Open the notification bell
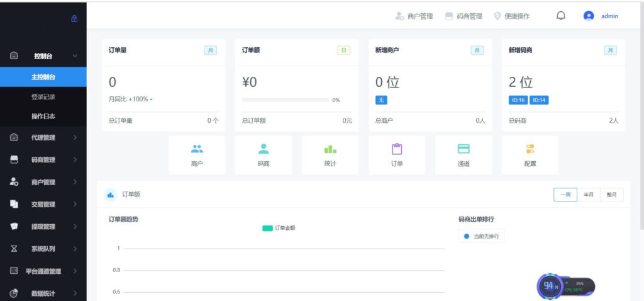 [x=561, y=16]
